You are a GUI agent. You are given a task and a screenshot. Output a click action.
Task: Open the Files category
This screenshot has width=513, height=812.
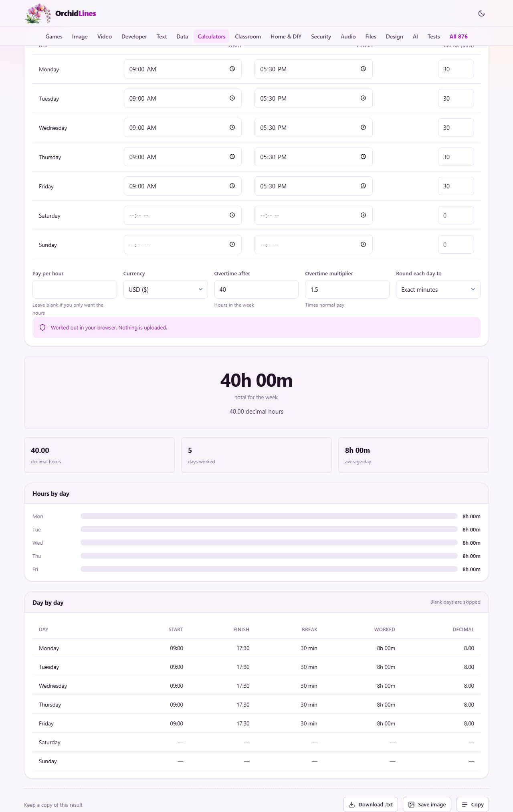coord(371,36)
